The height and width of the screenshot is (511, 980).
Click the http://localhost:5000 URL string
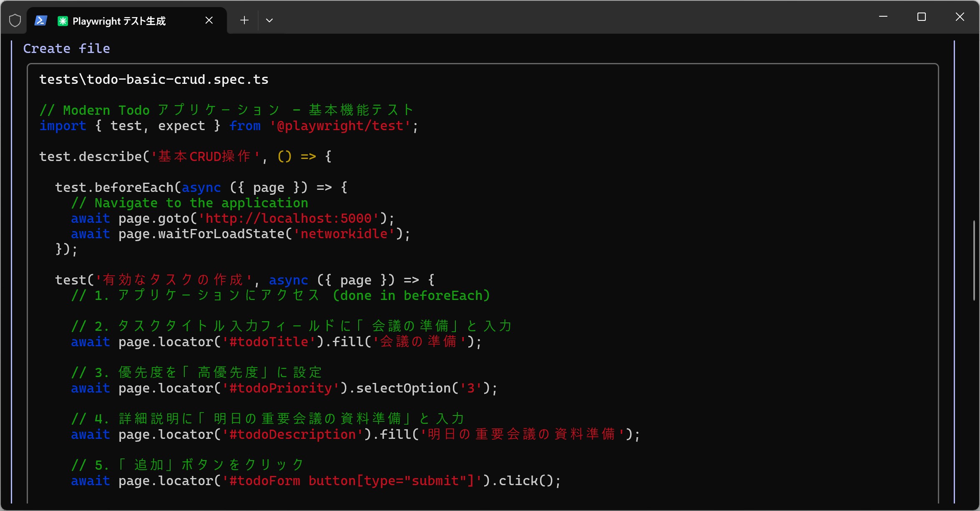(x=289, y=219)
